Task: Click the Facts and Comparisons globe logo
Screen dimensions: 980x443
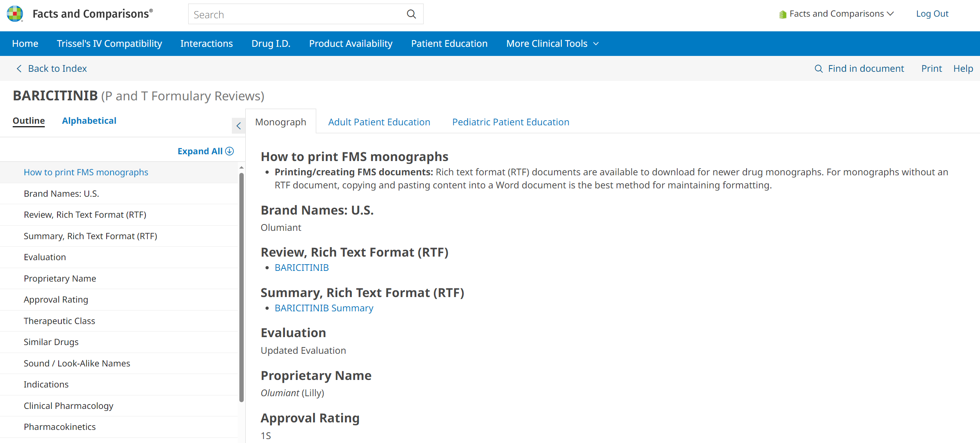Action: (x=15, y=14)
